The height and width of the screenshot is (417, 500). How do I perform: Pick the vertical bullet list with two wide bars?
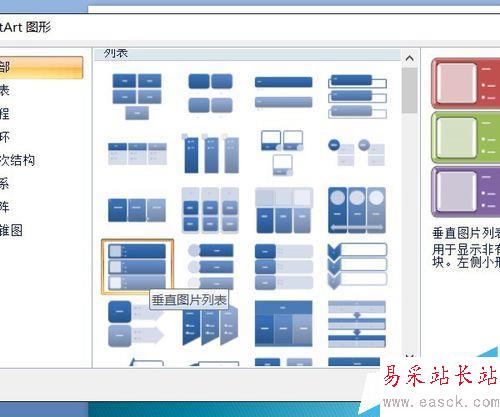284,93
